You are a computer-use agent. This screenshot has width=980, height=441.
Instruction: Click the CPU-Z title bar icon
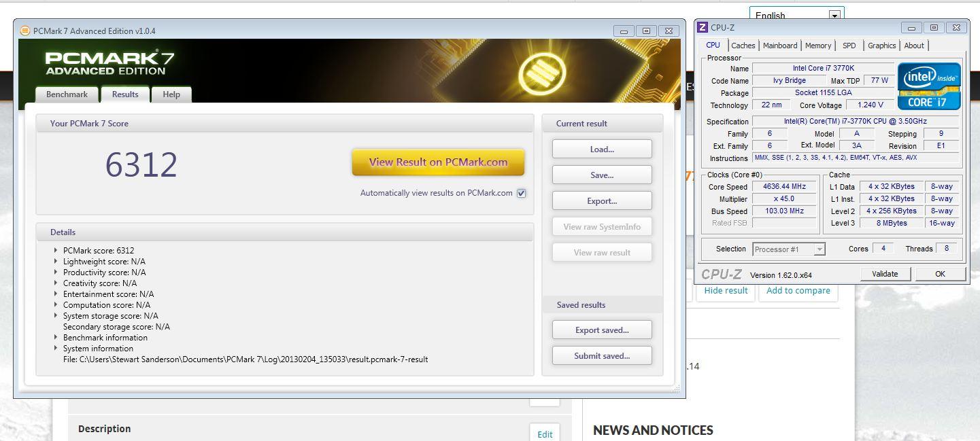[x=703, y=27]
